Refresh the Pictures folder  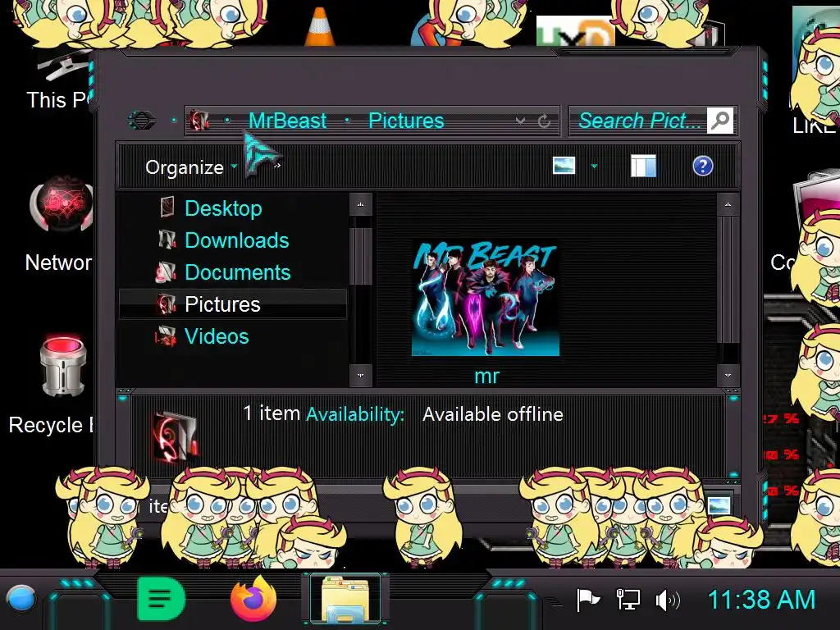pos(545,121)
